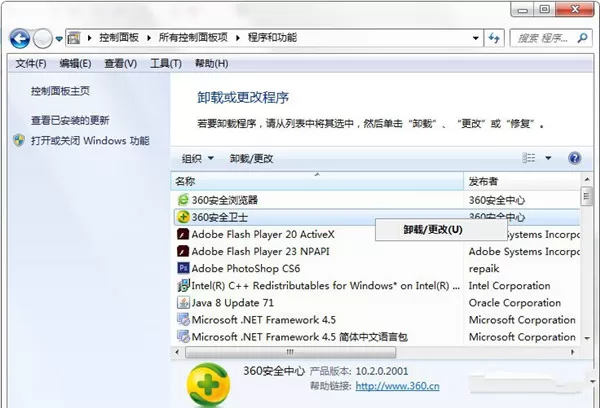Open the 编辑(E) menu

tap(75, 64)
